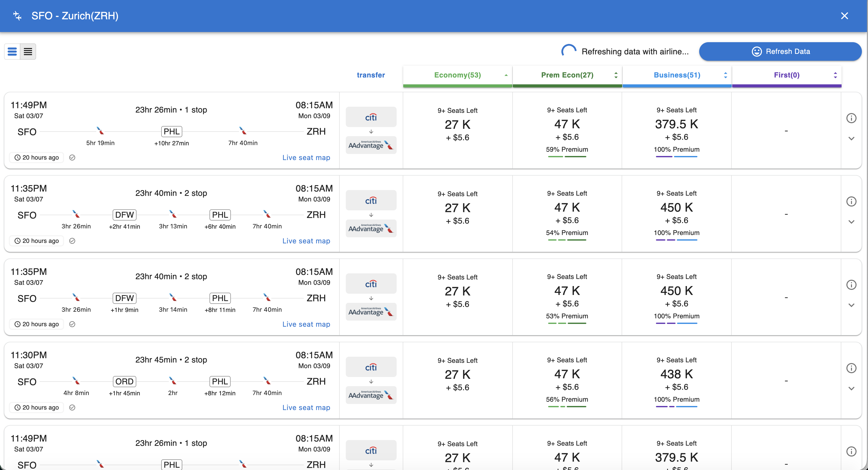
Task: Click citi logo in DFW +2hr 41min row
Action: click(x=371, y=200)
